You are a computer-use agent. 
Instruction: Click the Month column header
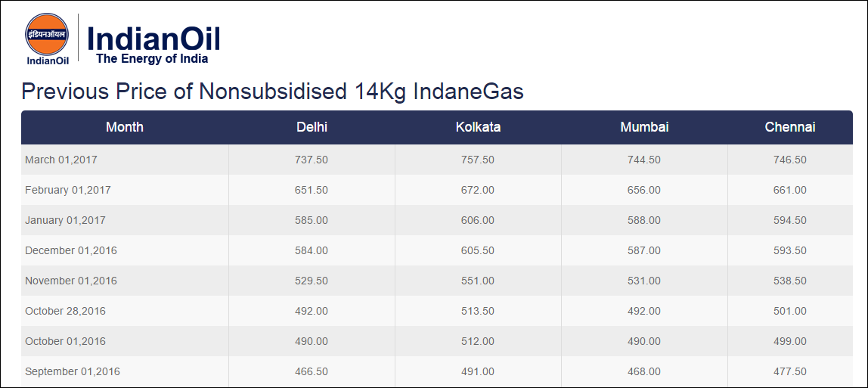[125, 127]
